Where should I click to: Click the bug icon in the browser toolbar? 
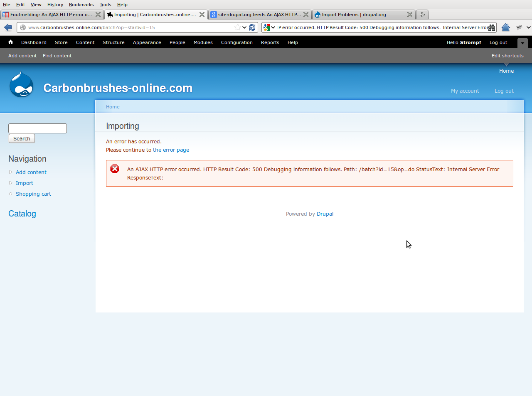pyautogui.click(x=520, y=27)
